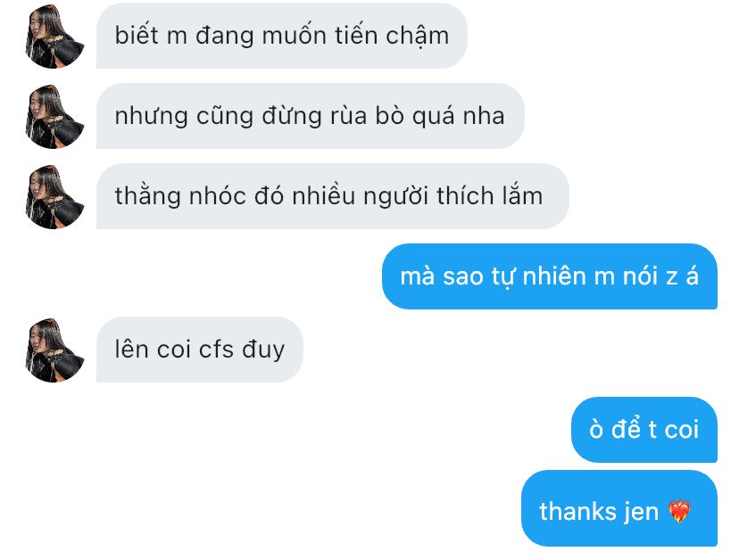Select message "thằng nhóc đó nhiều người thích lắm"
Screen dimensions: 739x560
pos(333,196)
